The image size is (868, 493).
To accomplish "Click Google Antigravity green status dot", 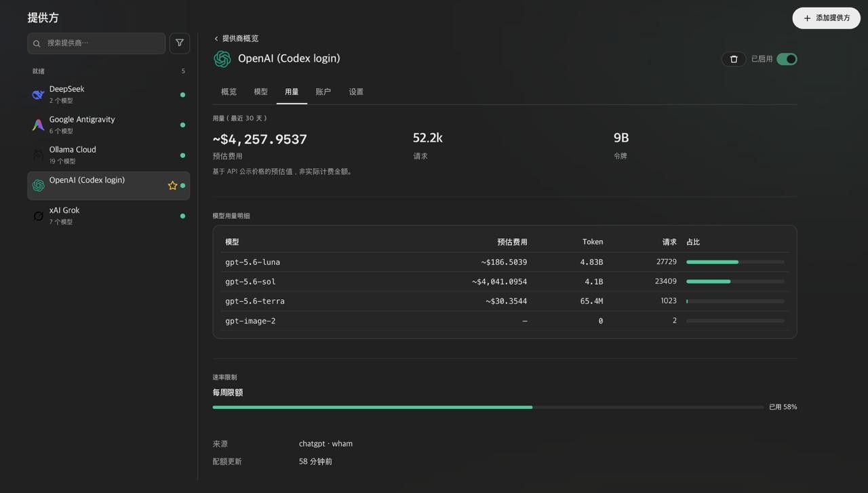I will pos(182,125).
